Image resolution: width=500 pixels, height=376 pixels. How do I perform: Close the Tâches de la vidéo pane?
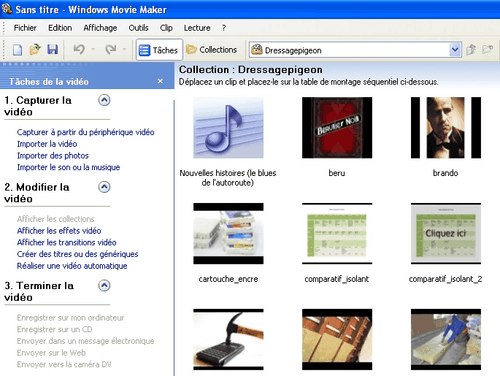(160, 81)
